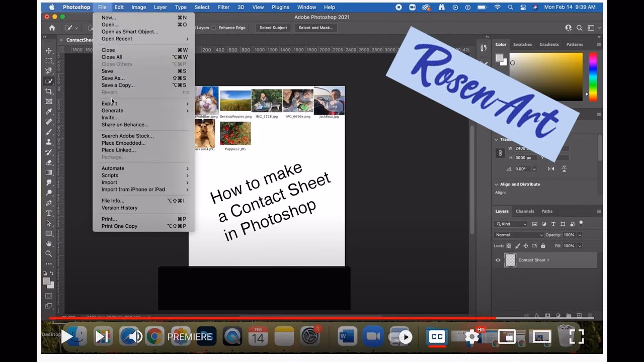The image size is (644, 362).
Task: Select the Rectangle shape tool
Action: (x=49, y=233)
